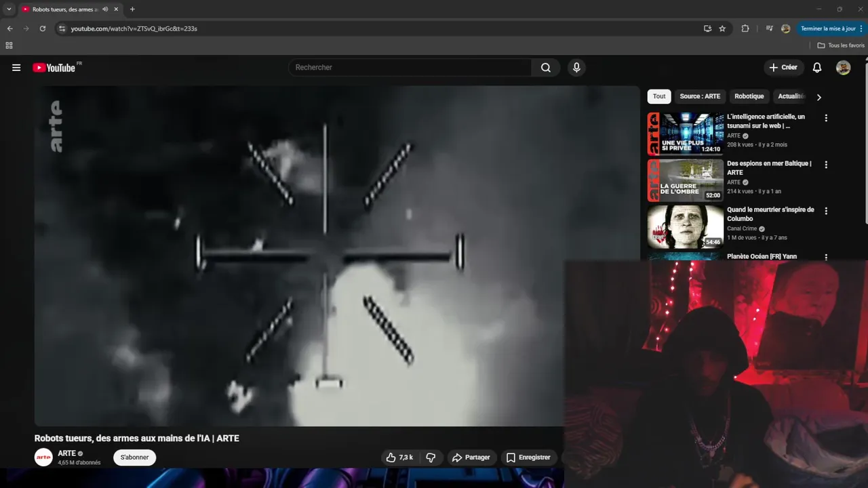Image resolution: width=868 pixels, height=488 pixels.
Task: Open title 'L'intelligence artificielle, un tsunami sur le web'
Action: [x=766, y=121]
